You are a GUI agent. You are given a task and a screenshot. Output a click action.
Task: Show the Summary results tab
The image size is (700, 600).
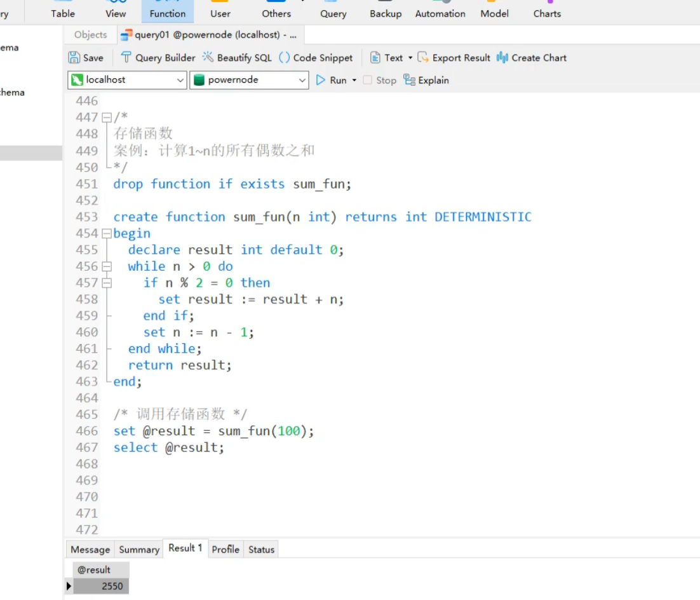pos(139,550)
